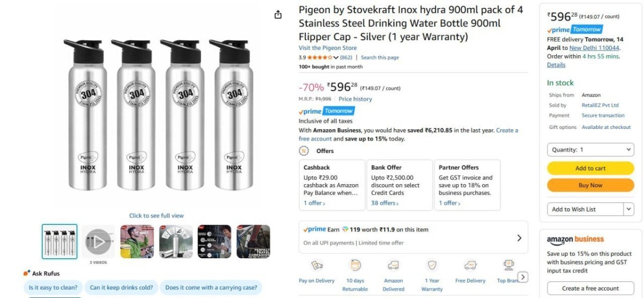Image resolution: width=644 pixels, height=298 pixels.
Task: Open the Price history link
Action: [x=355, y=99]
